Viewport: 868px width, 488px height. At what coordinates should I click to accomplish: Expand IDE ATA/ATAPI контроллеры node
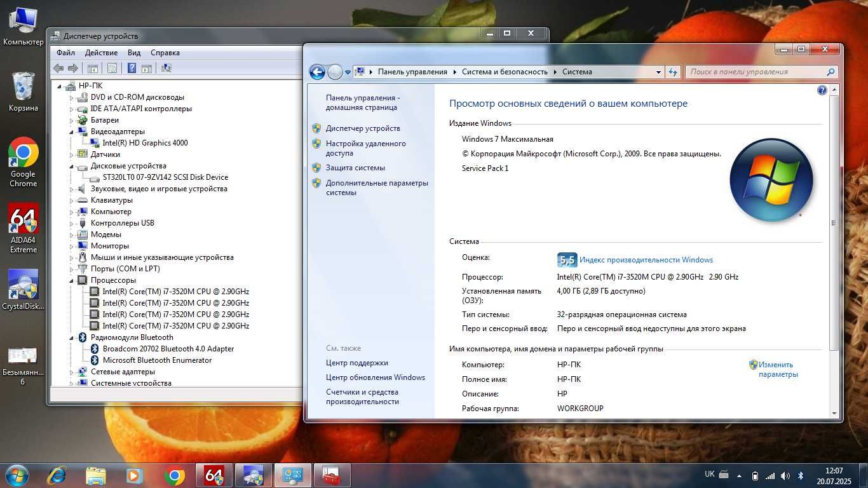(72, 109)
